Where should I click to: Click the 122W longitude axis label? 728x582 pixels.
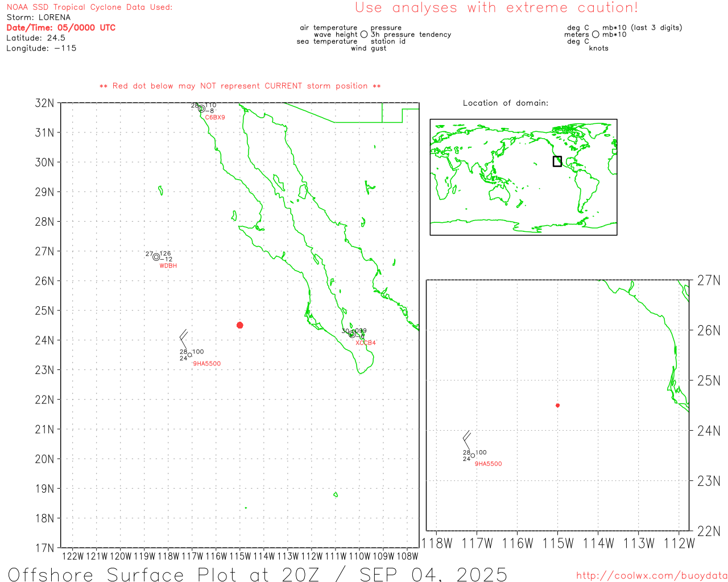[73, 556]
